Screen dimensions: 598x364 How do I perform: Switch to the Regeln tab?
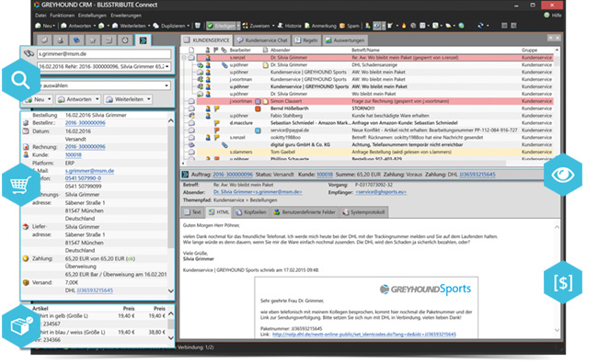(x=306, y=40)
